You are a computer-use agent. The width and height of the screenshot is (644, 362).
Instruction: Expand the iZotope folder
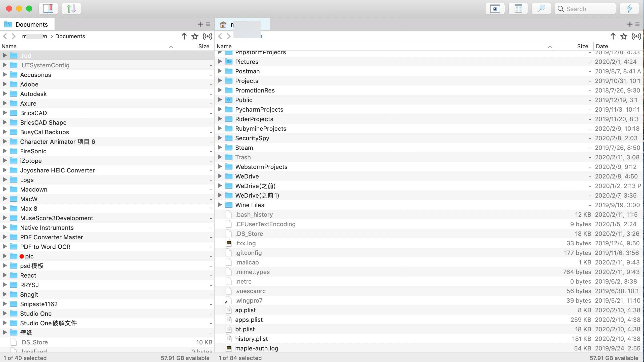[x=5, y=161]
